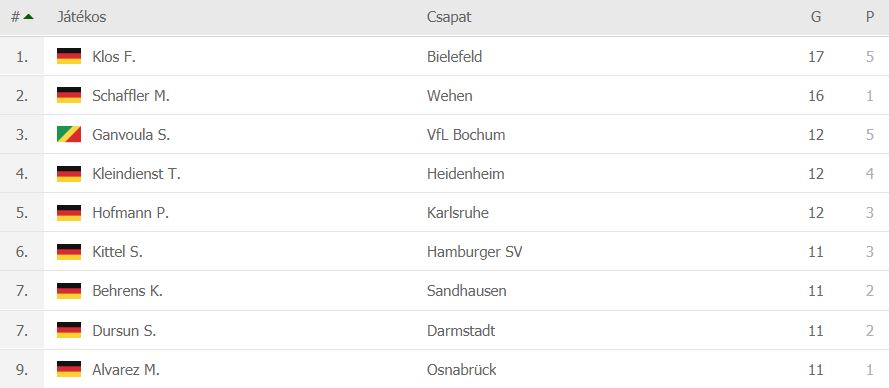Open the VfL Bochum team page
The height and width of the screenshot is (388, 889).
click(x=466, y=135)
